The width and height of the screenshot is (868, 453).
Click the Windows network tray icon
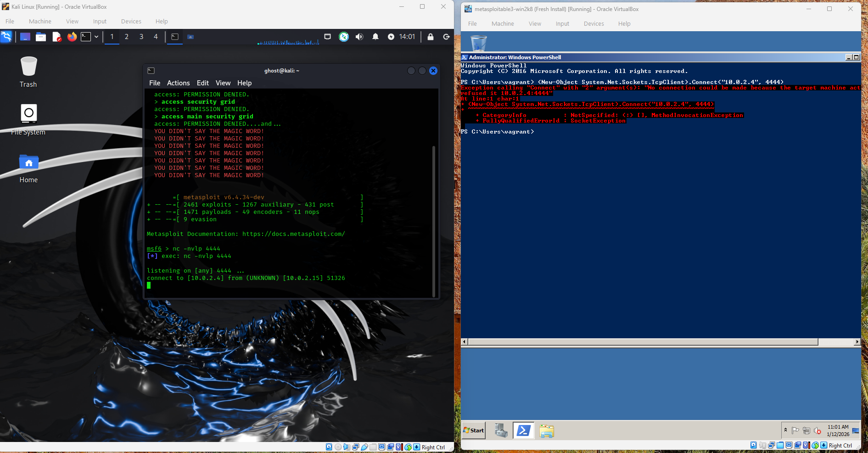(x=806, y=431)
